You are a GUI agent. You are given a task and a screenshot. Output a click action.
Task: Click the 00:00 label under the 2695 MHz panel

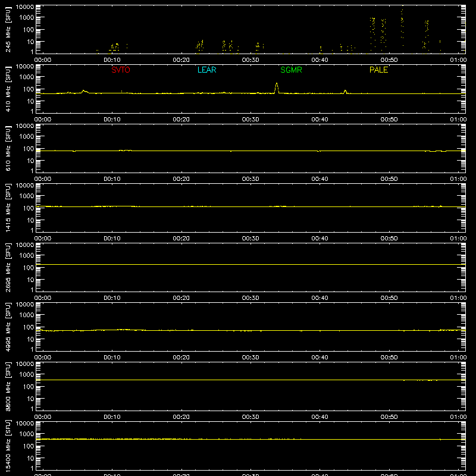(x=43, y=298)
